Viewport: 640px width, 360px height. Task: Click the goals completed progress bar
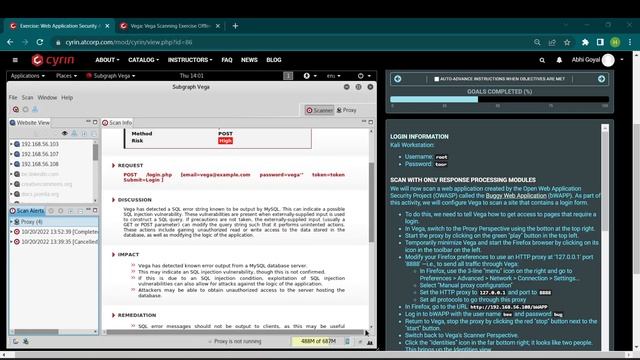[500, 99]
